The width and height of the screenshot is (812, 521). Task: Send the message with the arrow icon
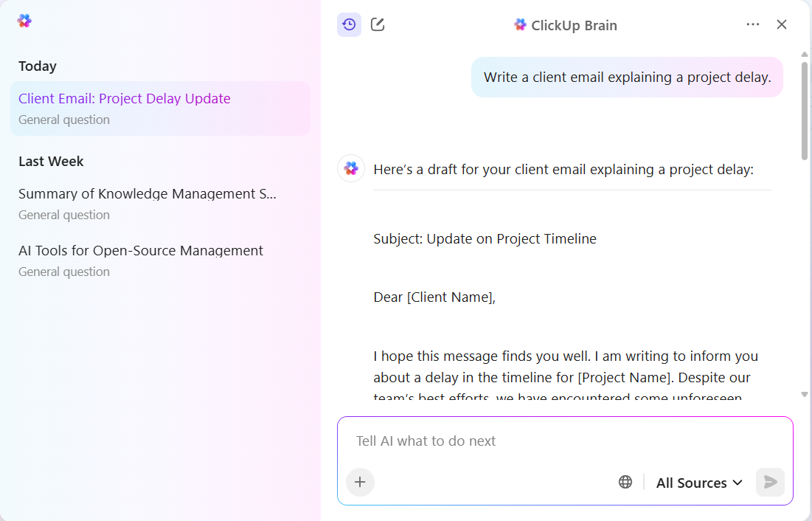click(770, 482)
